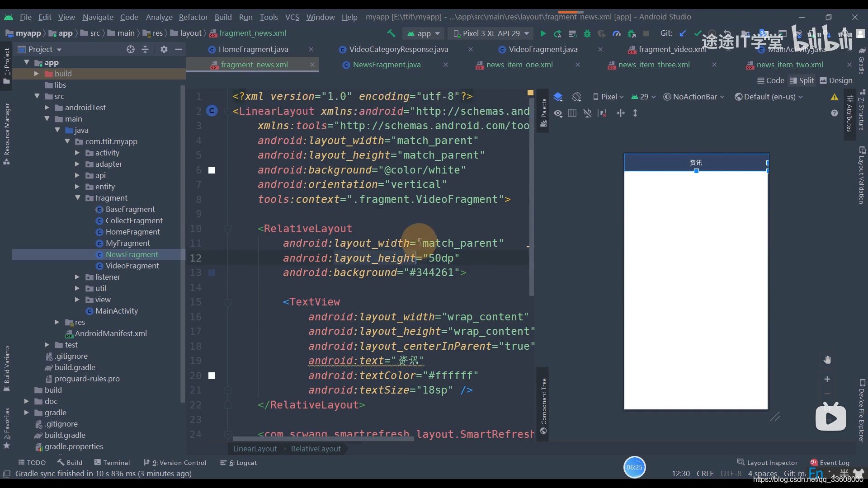The width and height of the screenshot is (868, 488).
Task: Select the background color #344261 swatch
Action: pos(212,273)
